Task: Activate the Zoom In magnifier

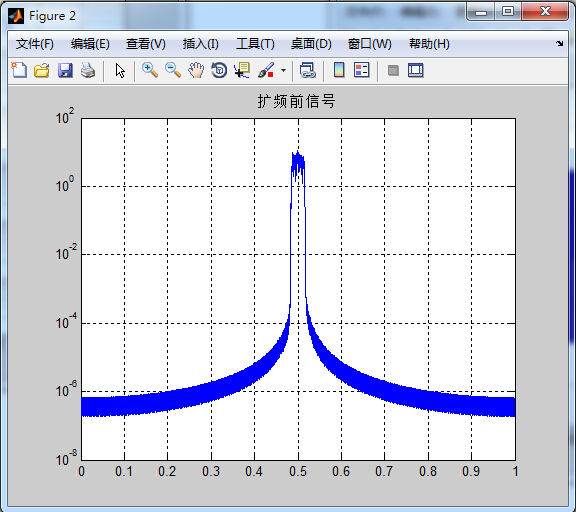Action: (x=150, y=70)
